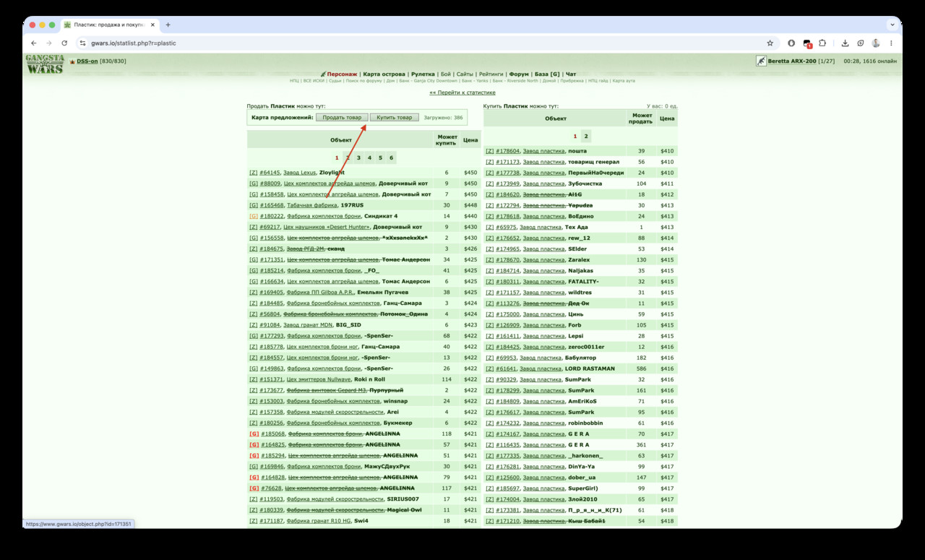
Task: Click the lightning-leaf extension icon
Action: [x=861, y=43]
